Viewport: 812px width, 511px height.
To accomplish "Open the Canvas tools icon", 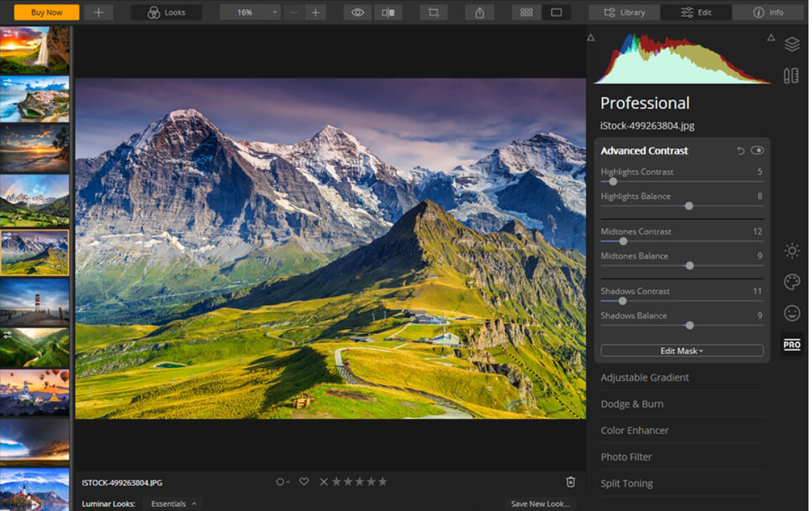I will [791, 76].
